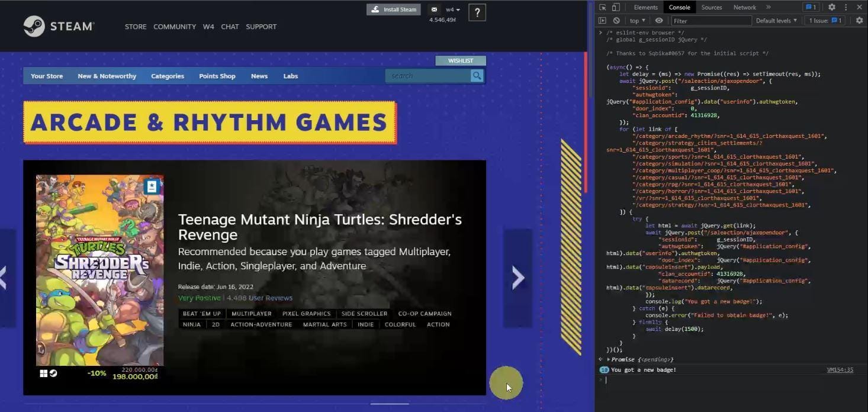Click the ACTION-ADVENTURE tag
Screen dimensions: 868x412
coord(261,324)
